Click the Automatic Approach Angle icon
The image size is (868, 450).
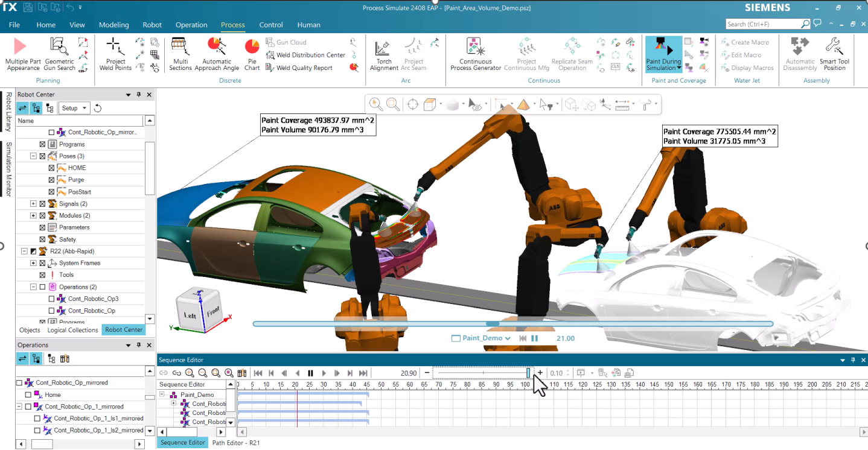pos(216,48)
